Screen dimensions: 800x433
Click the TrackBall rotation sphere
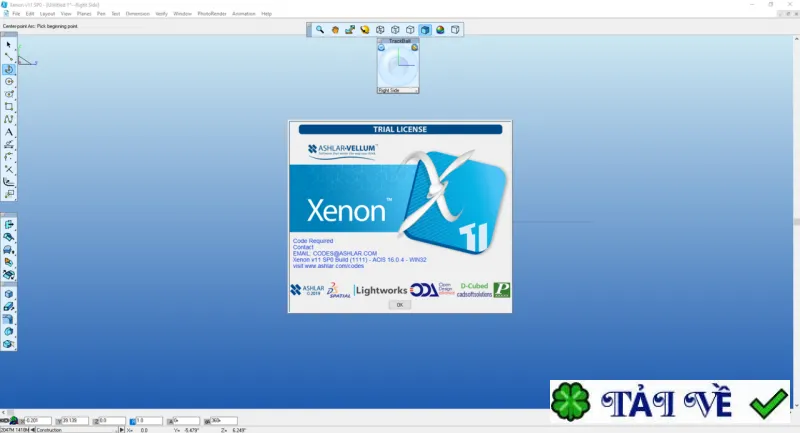(398, 66)
